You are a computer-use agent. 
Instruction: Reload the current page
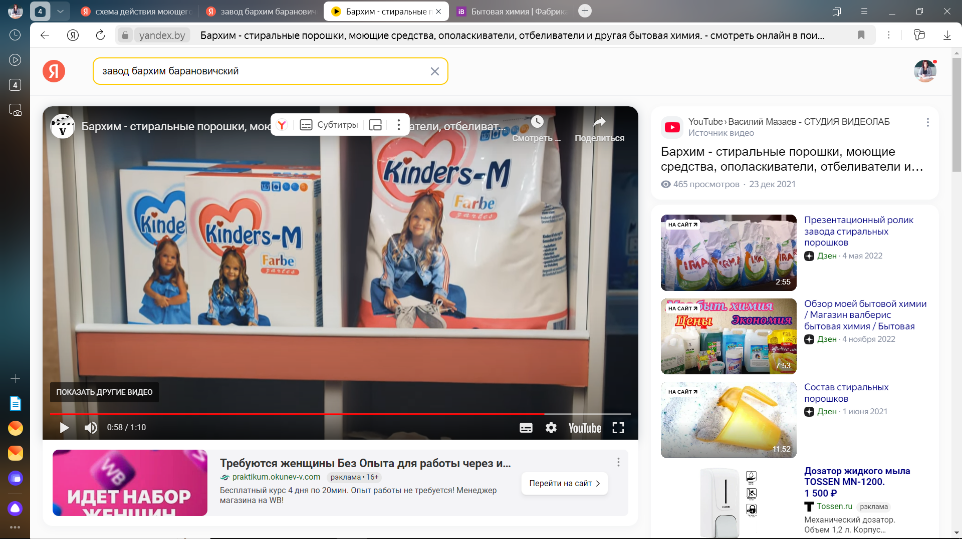(101, 36)
